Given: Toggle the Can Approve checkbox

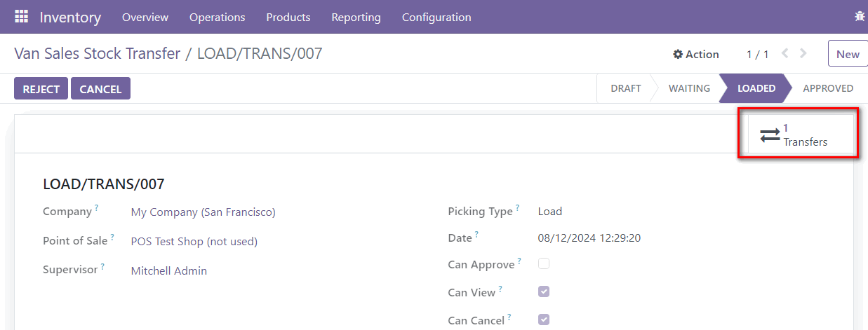Looking at the screenshot, I should pos(544,264).
